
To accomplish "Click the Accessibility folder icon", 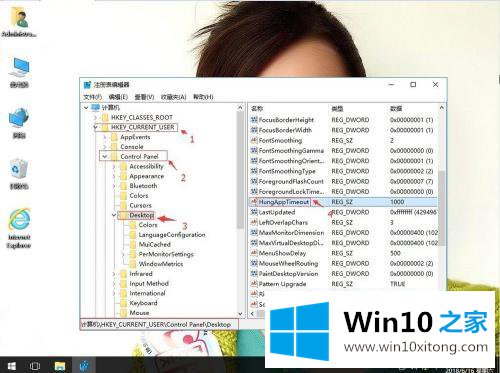I will point(124,166).
